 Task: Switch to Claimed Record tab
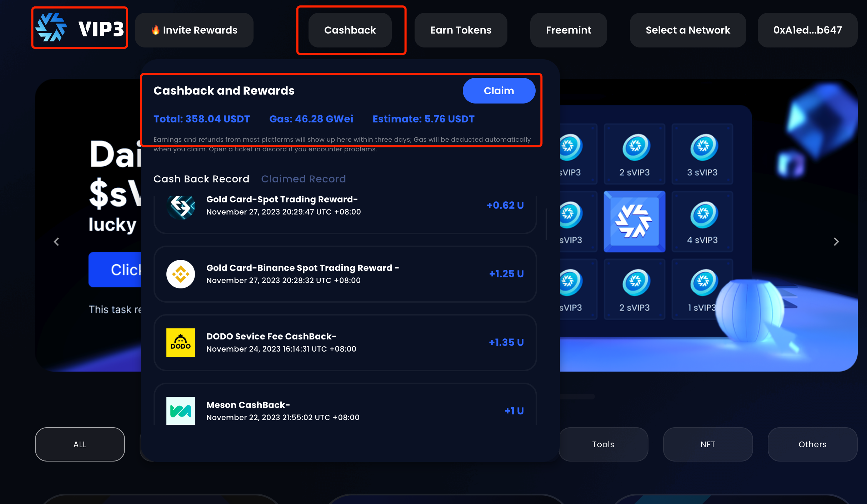(303, 179)
